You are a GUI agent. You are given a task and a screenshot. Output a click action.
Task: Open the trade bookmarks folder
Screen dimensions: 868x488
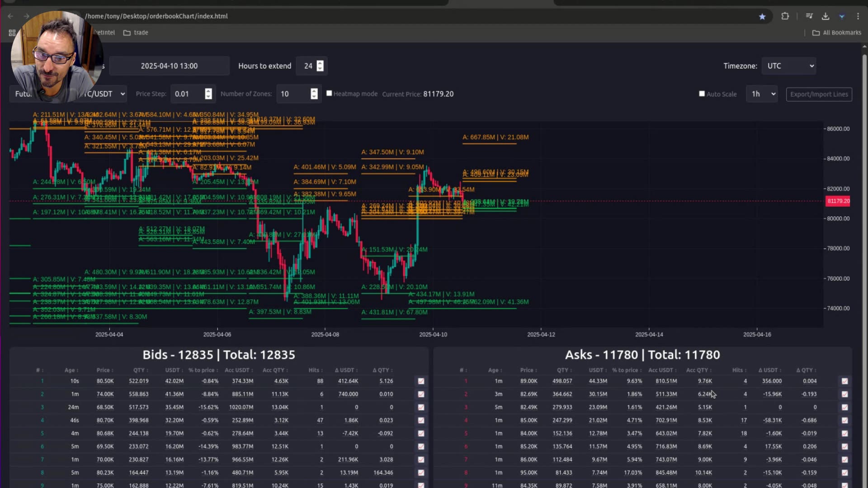click(x=136, y=32)
